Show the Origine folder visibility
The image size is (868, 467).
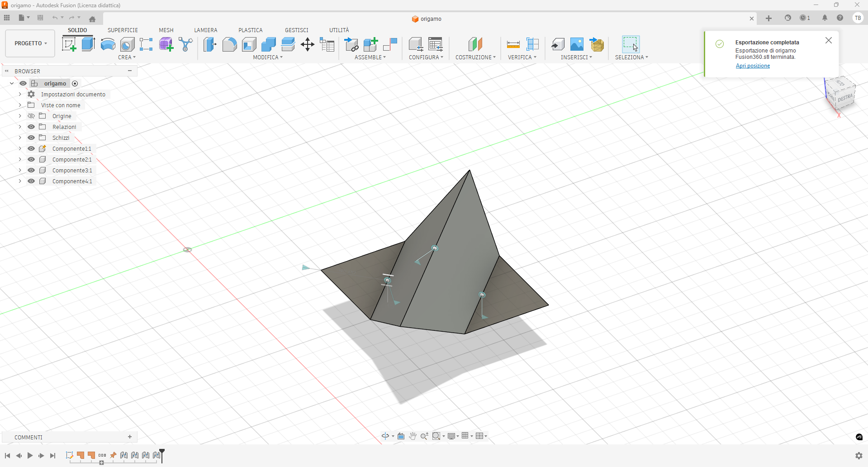[x=31, y=116]
